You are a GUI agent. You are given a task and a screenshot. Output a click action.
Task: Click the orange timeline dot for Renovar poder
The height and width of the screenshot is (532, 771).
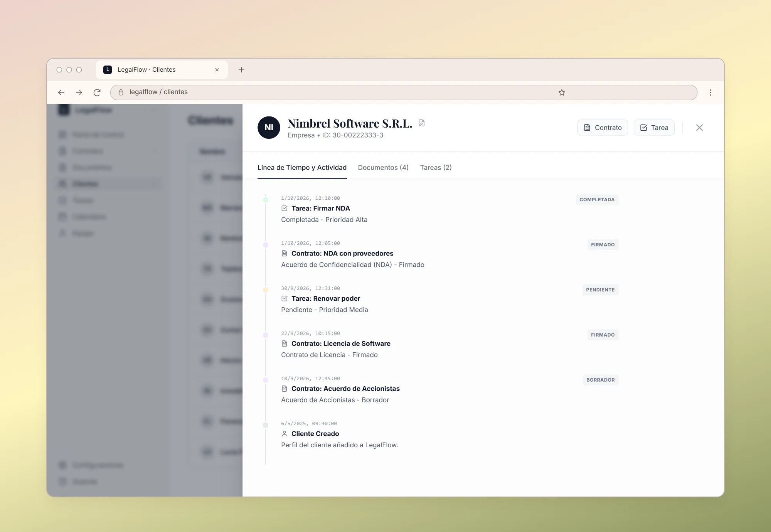266,290
